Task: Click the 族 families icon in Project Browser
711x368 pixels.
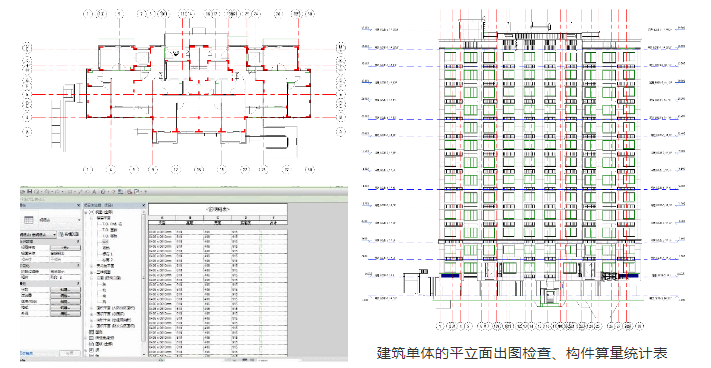Action: [91, 350]
